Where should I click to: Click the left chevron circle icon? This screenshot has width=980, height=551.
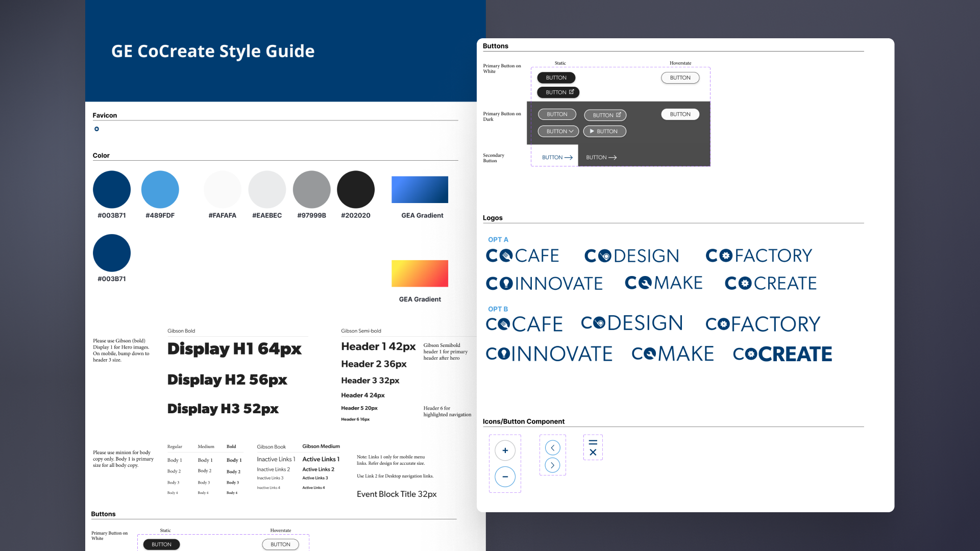pos(552,448)
